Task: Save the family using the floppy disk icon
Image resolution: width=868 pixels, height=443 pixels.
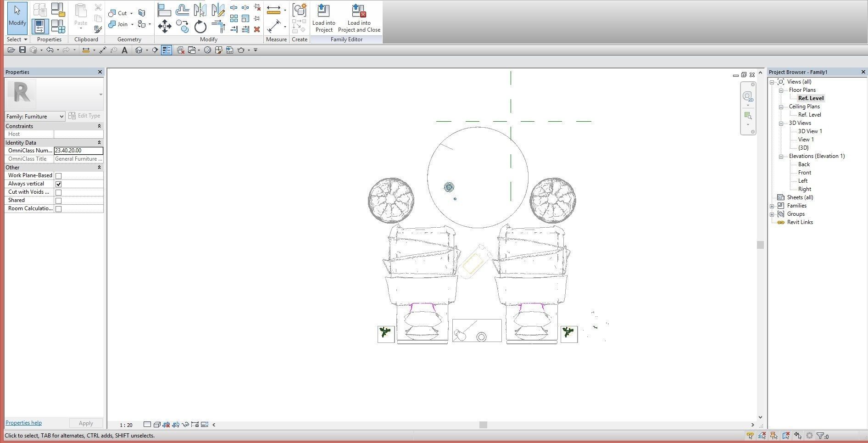Action: pos(22,50)
